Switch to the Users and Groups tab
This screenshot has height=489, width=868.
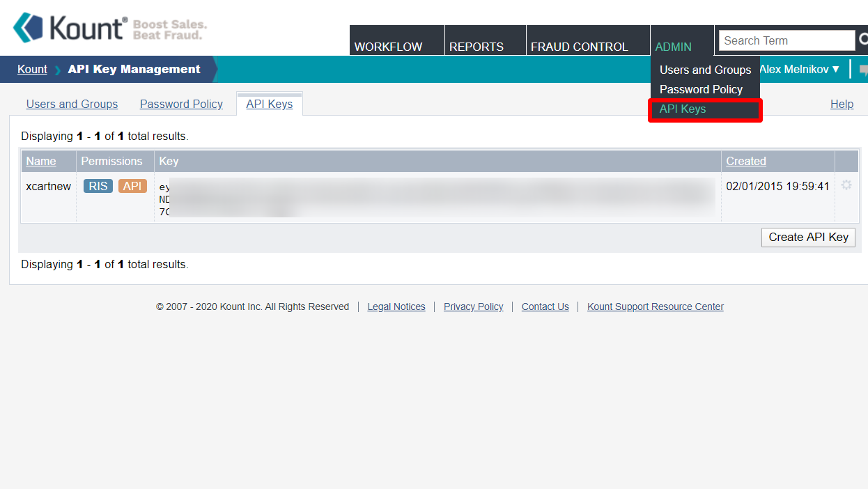point(72,104)
